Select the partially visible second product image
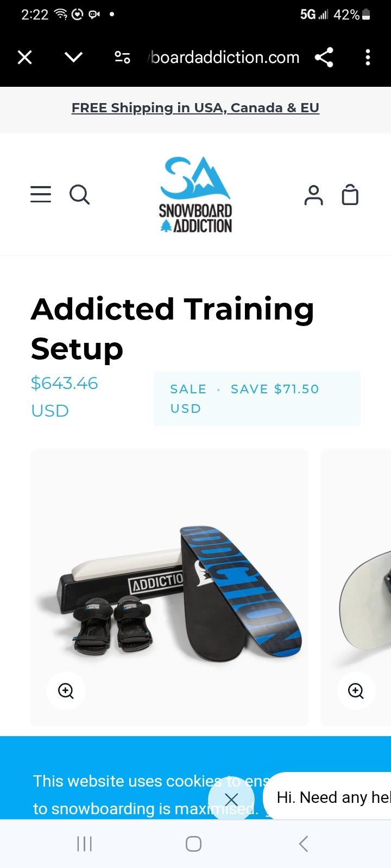The image size is (391, 868). click(x=356, y=588)
